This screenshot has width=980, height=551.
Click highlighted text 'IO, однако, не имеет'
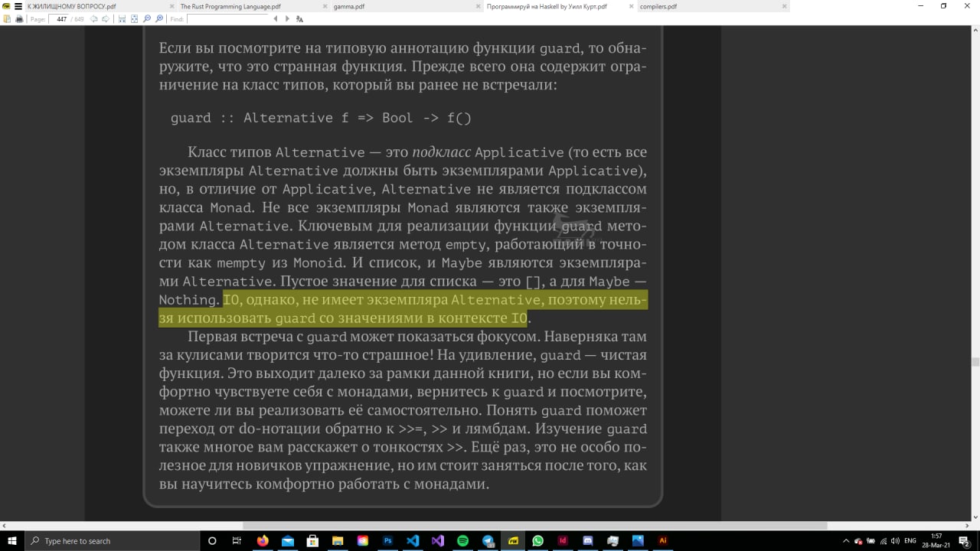[293, 299]
